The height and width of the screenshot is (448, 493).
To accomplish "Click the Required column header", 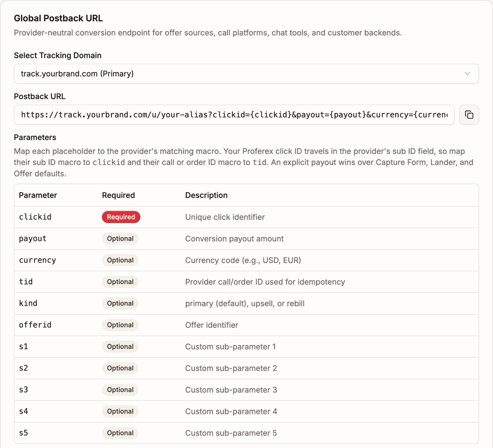I will click(118, 195).
